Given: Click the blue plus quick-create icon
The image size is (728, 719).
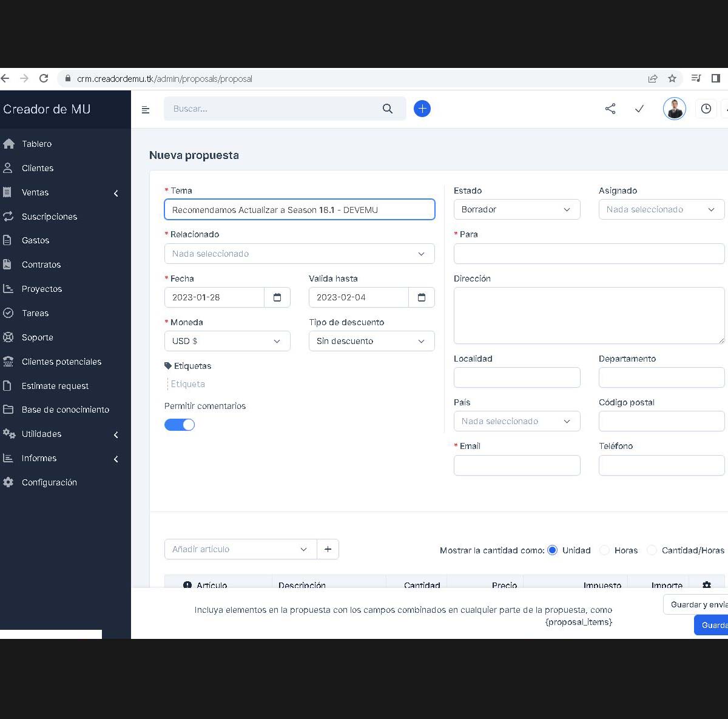Looking at the screenshot, I should click(422, 109).
